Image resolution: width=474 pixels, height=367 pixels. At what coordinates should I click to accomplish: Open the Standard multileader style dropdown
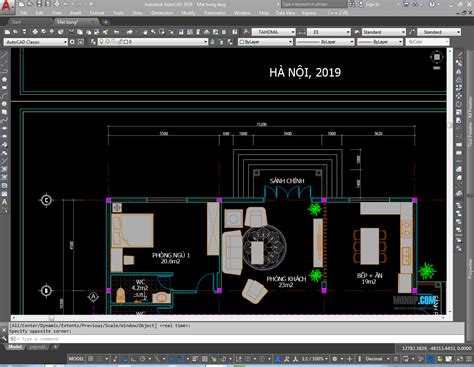(439, 32)
